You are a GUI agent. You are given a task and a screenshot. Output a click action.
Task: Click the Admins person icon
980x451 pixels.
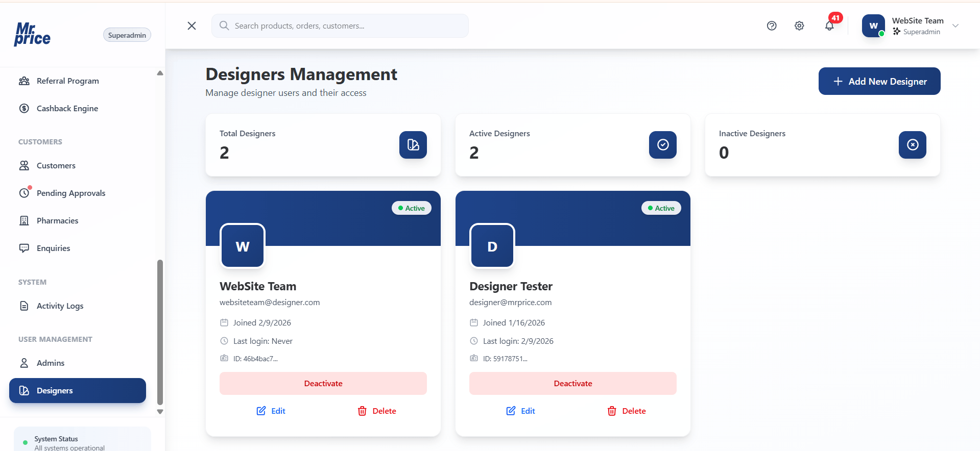pos(24,363)
